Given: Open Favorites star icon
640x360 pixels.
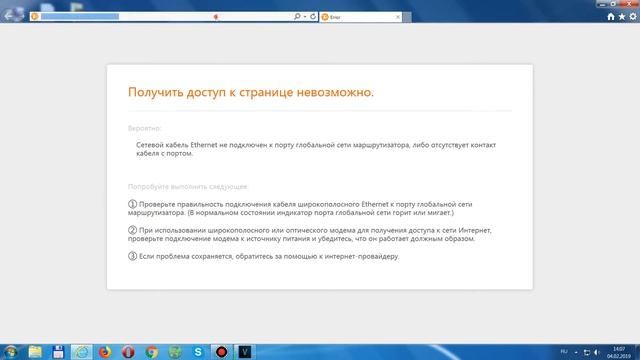Looking at the screenshot, I should coord(622,16).
